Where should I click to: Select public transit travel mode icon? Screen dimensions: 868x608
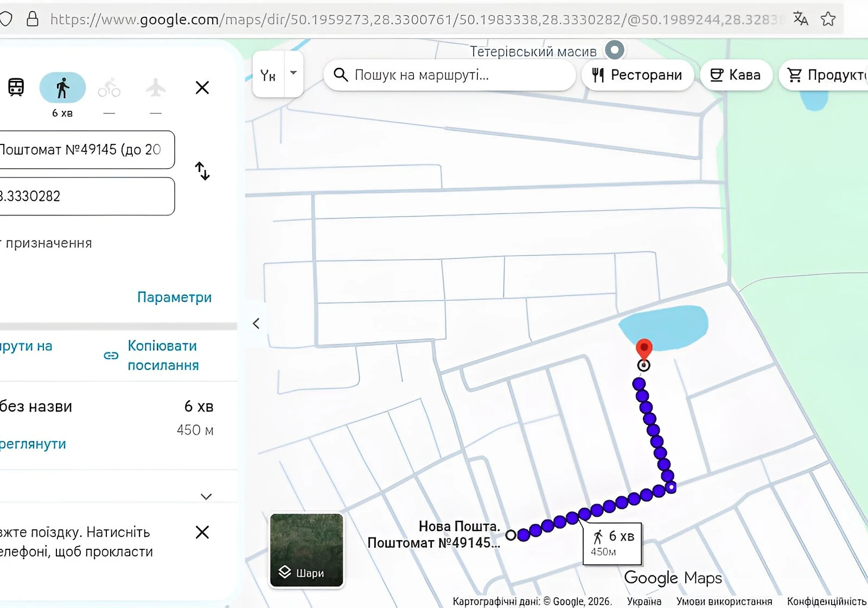point(16,87)
